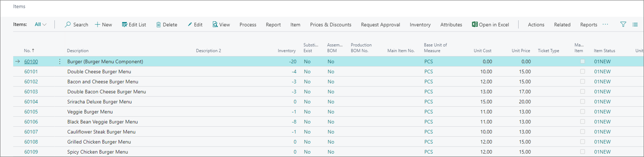Open the Actions menu
Image resolution: width=644 pixels, height=157 pixels.
536,25
